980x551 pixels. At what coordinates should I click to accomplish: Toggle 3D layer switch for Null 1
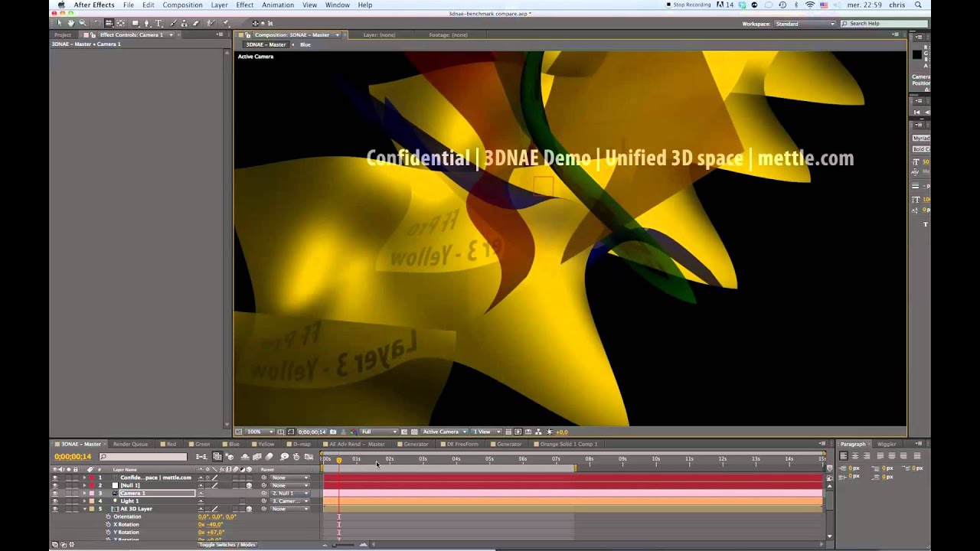[x=249, y=485]
